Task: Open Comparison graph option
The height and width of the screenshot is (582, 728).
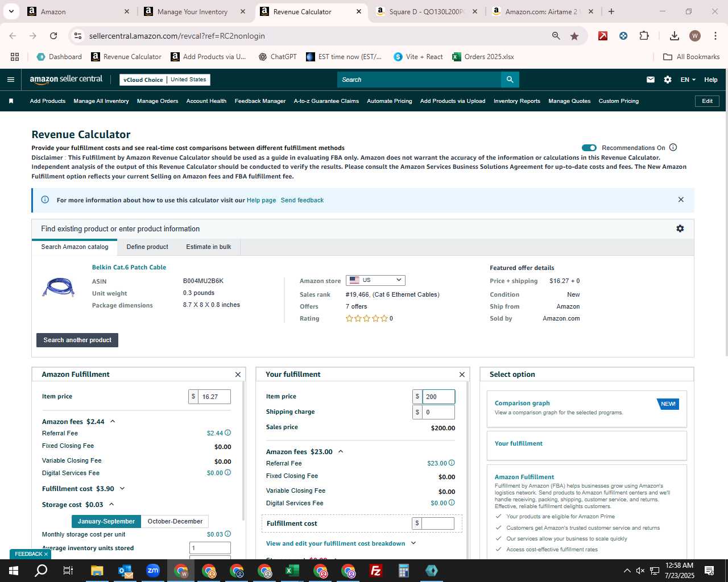Action: coord(586,408)
